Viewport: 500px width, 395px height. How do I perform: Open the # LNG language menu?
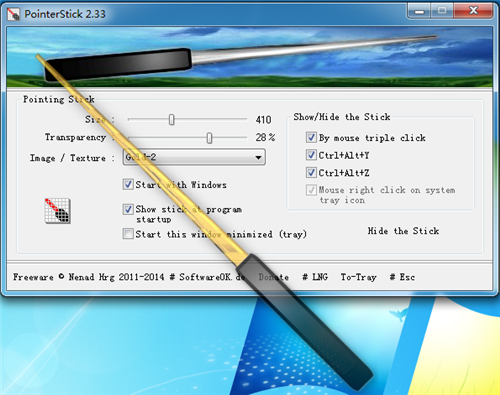315,277
